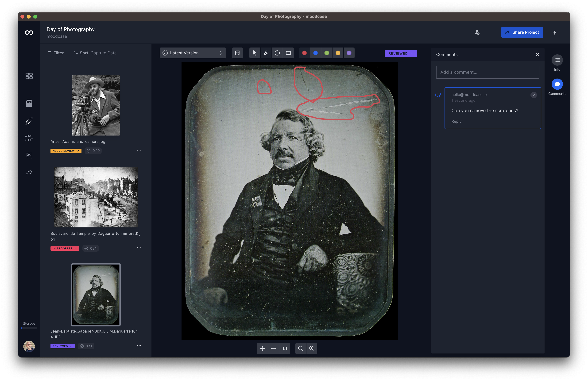Image resolution: width=588 pixels, height=381 pixels.
Task: Close the Comments panel
Action: pyautogui.click(x=537, y=54)
